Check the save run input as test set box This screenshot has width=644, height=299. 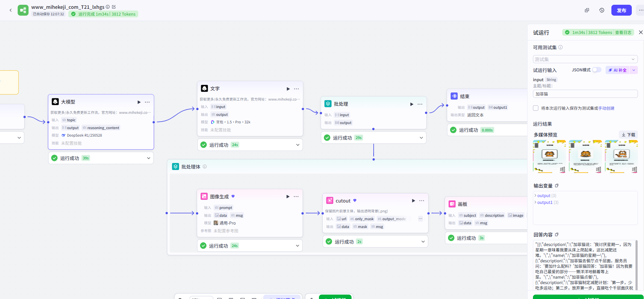click(536, 108)
